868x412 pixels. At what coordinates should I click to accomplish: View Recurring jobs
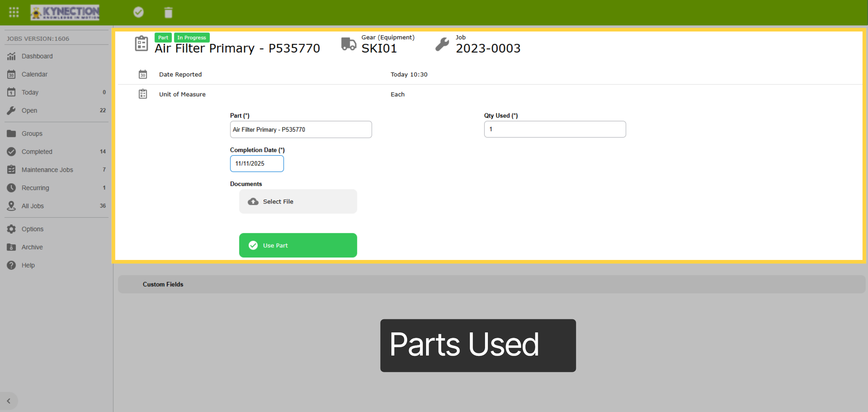[56, 188]
